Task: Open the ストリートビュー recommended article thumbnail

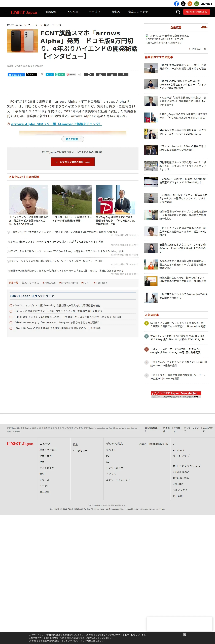Action: pos(72,199)
